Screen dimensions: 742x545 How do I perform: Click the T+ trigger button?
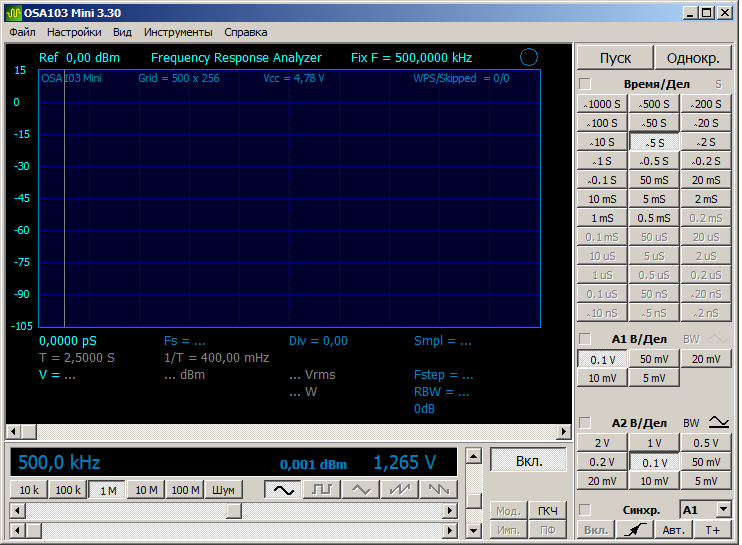tap(713, 530)
